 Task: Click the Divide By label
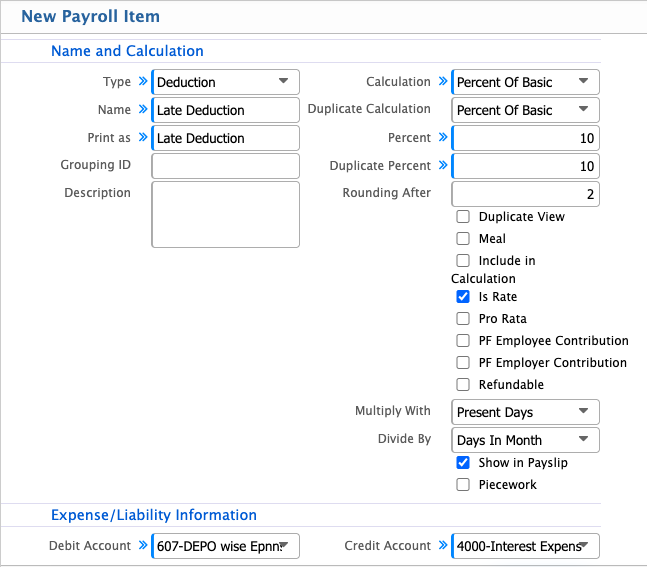404,439
